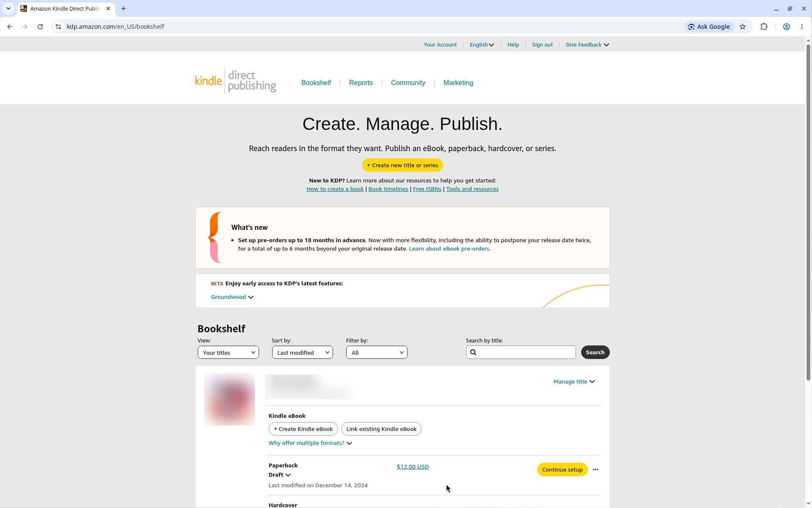The width and height of the screenshot is (812, 508).
Task: Open the extensions puzzle icon
Action: [x=764, y=27]
